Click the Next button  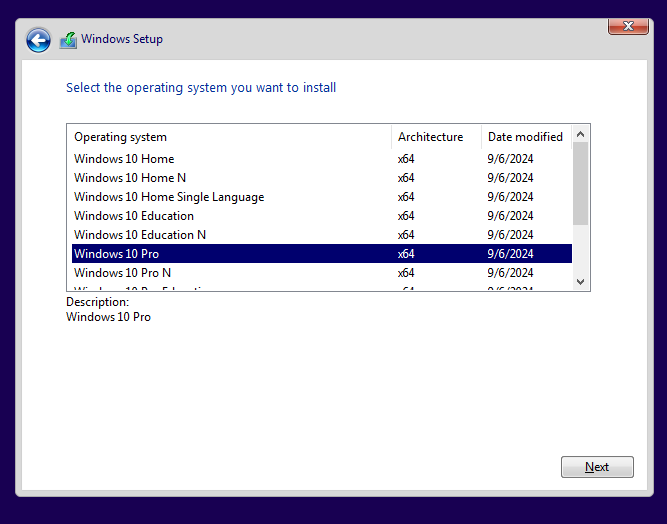click(x=597, y=467)
